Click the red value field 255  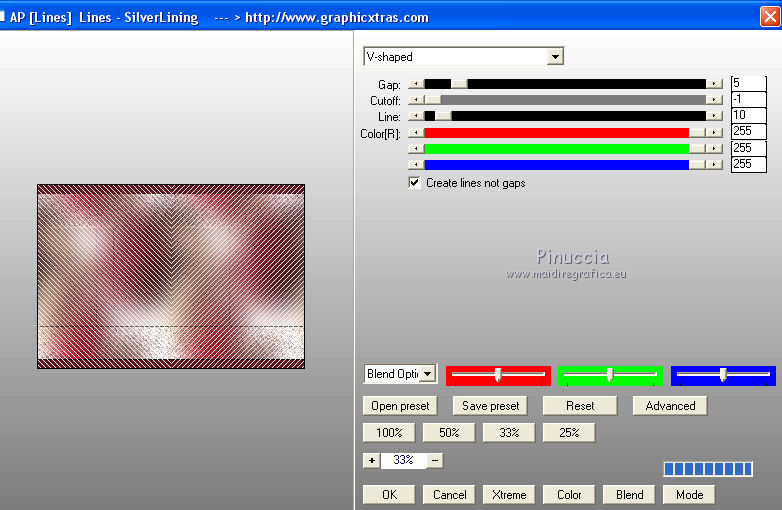(x=748, y=132)
